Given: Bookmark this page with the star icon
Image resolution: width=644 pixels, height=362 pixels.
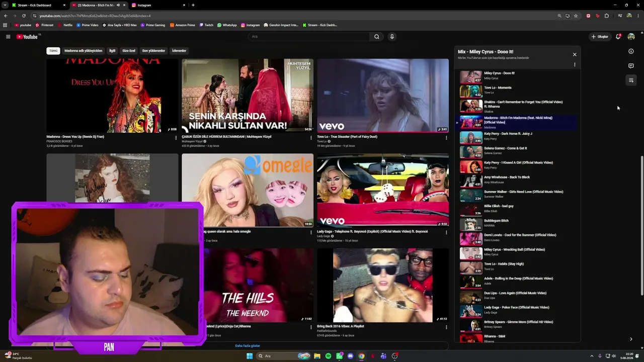Looking at the screenshot, I should click(x=576, y=16).
